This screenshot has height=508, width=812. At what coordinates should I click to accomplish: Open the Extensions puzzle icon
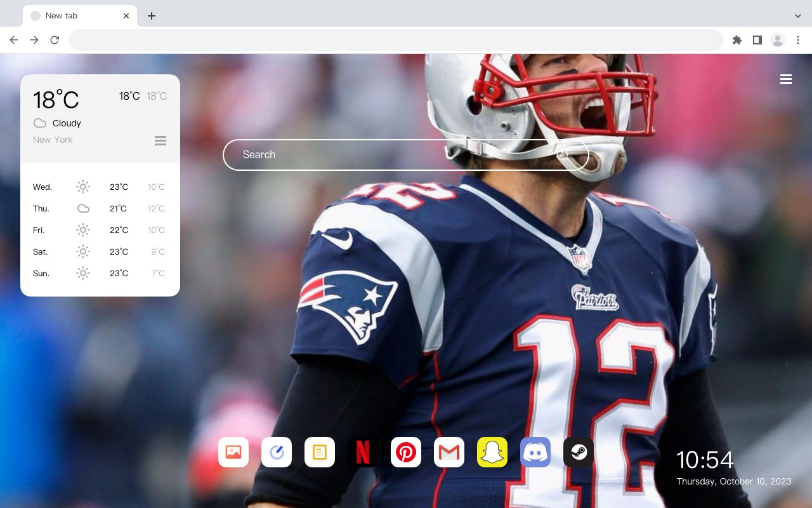click(x=737, y=40)
